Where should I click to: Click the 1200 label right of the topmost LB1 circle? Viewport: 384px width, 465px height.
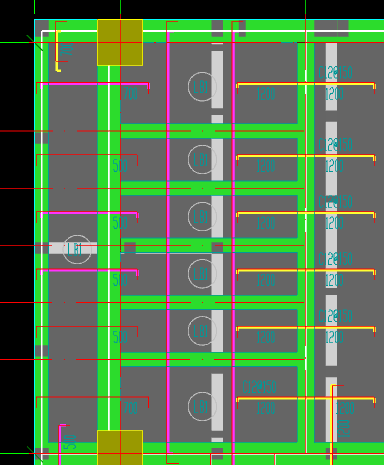(x=266, y=94)
